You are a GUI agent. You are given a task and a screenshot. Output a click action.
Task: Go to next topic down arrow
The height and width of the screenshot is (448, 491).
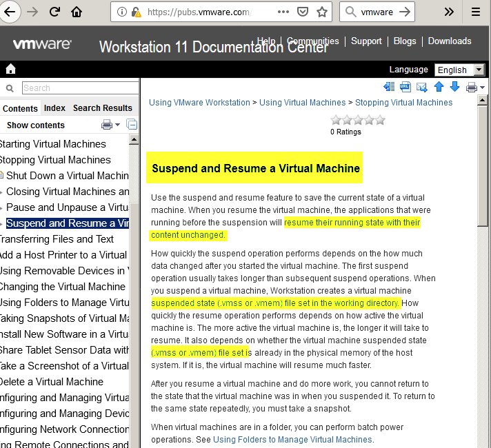pyautogui.click(x=454, y=87)
